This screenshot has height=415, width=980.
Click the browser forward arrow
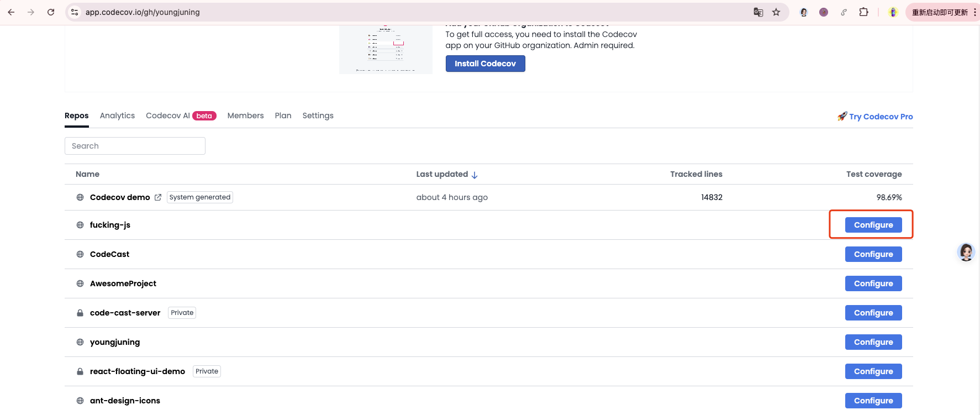click(31, 12)
